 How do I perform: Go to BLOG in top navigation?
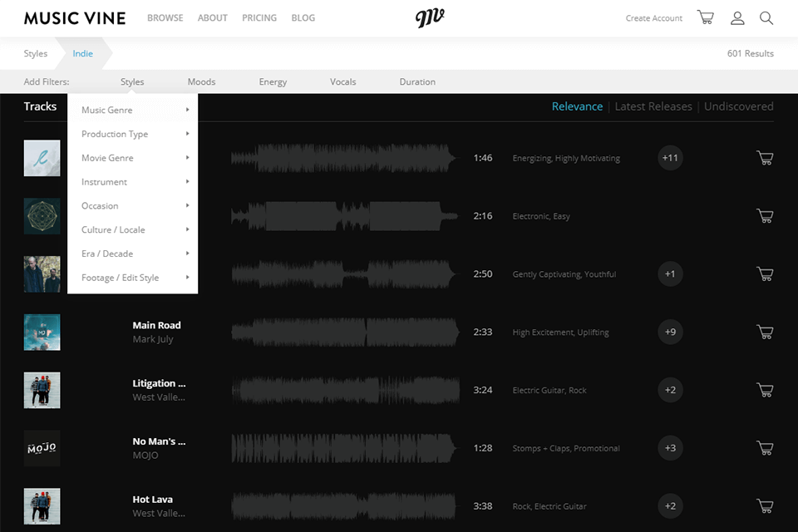coord(303,17)
